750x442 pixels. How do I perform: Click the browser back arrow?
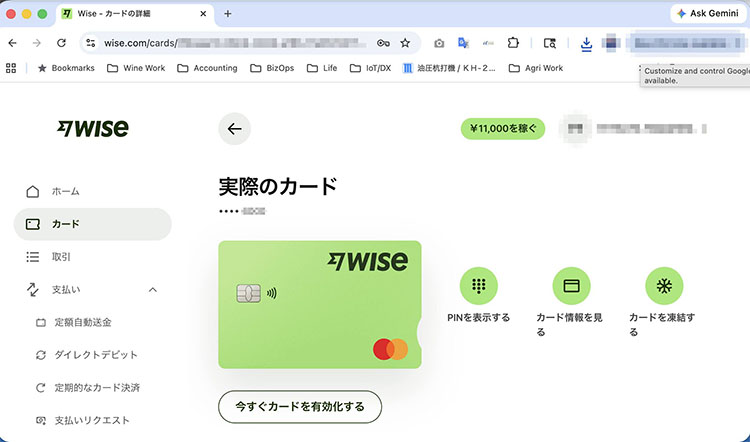[13, 43]
